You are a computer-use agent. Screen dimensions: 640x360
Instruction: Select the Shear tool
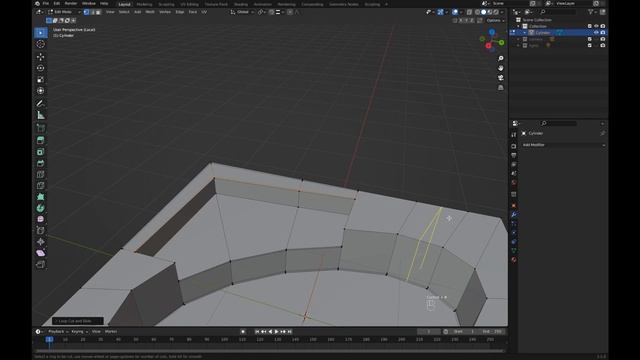click(40, 253)
